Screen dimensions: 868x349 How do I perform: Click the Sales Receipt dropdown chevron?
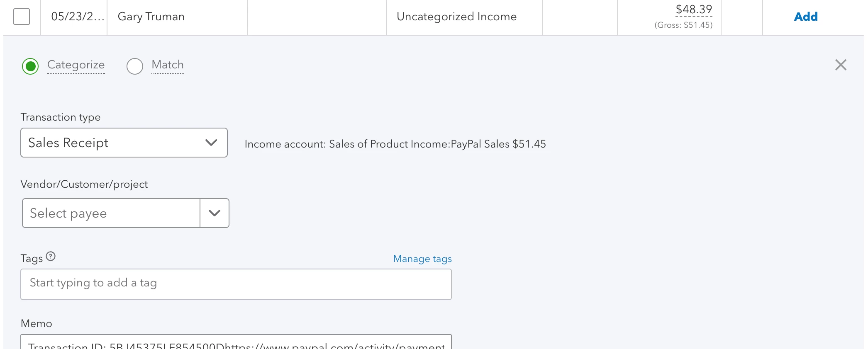click(211, 143)
